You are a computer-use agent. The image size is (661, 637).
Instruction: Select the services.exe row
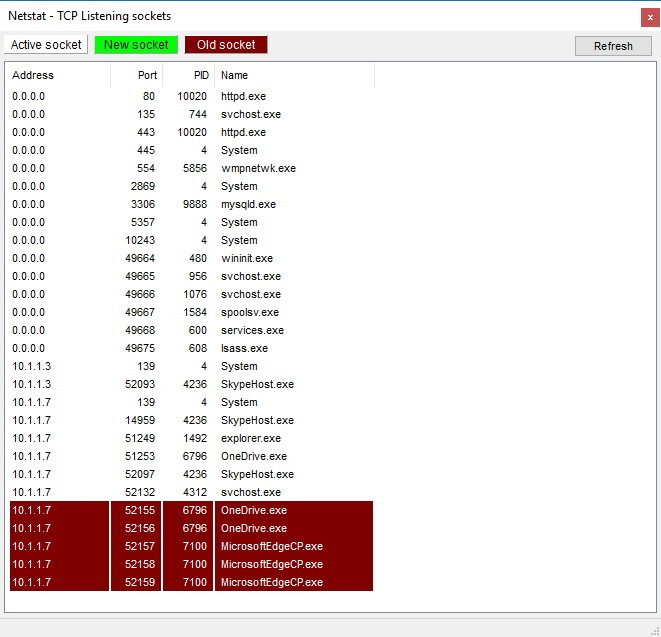coord(191,330)
